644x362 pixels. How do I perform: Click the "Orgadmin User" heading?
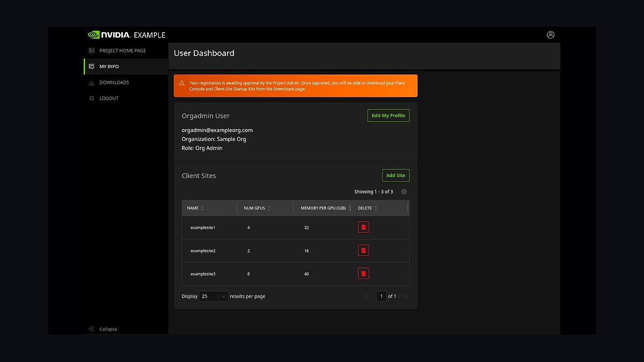click(206, 116)
